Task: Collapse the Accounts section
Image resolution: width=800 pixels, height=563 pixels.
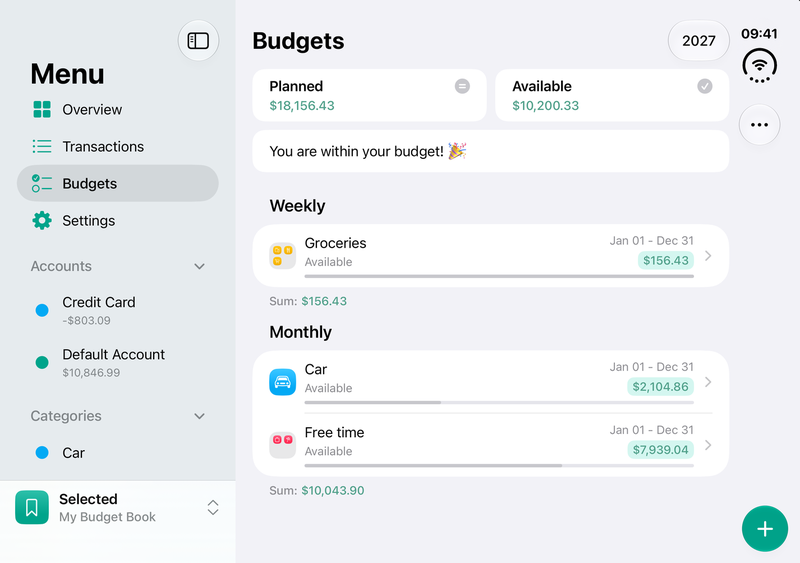Action: pos(199,266)
